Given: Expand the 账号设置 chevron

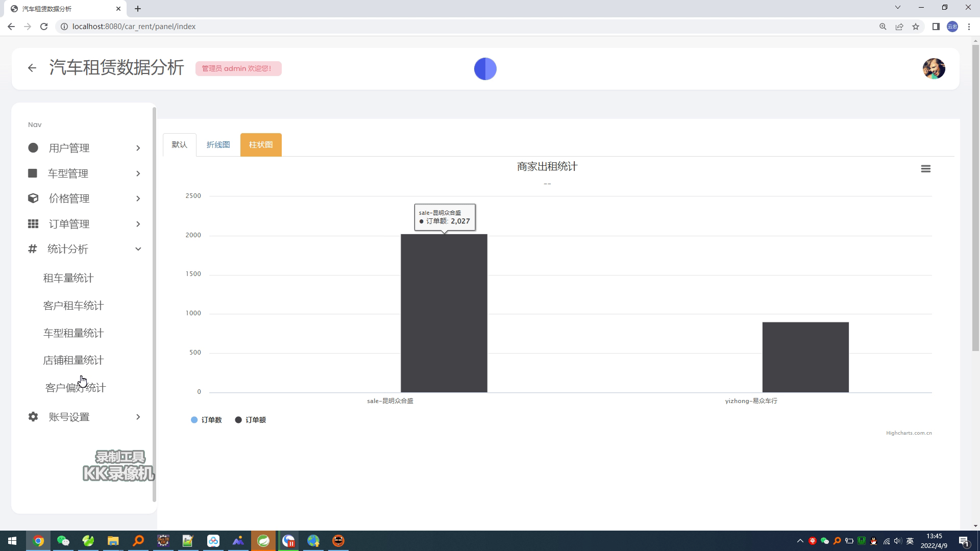Looking at the screenshot, I should tap(138, 417).
